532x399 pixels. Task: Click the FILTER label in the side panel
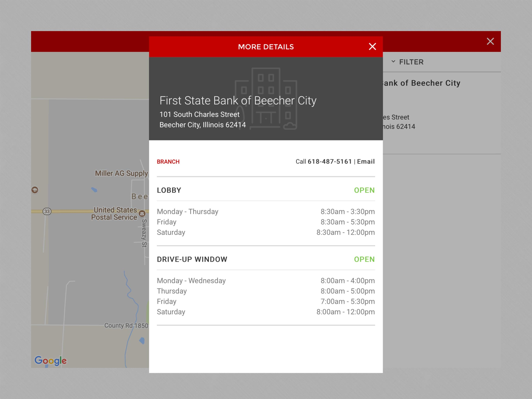pos(411,62)
